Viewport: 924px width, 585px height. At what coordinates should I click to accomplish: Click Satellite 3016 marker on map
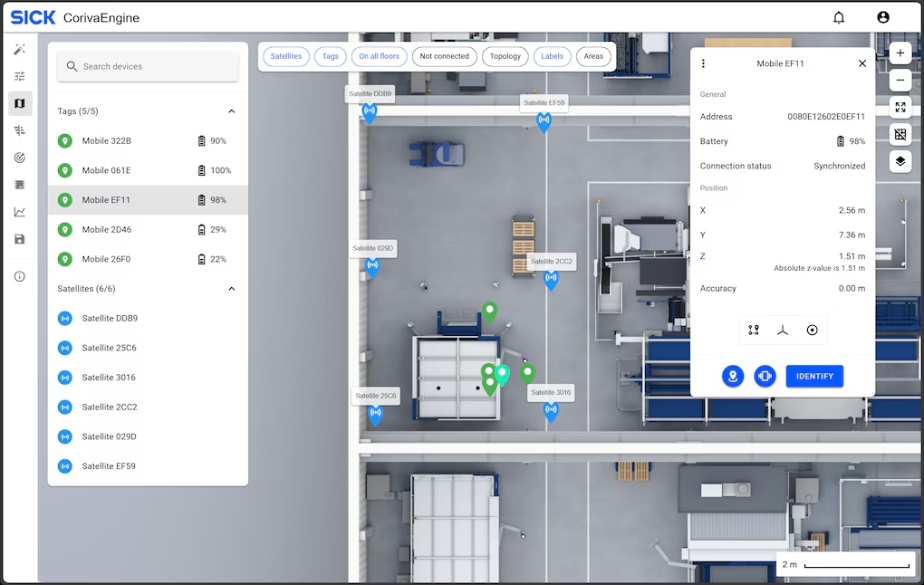click(x=551, y=410)
